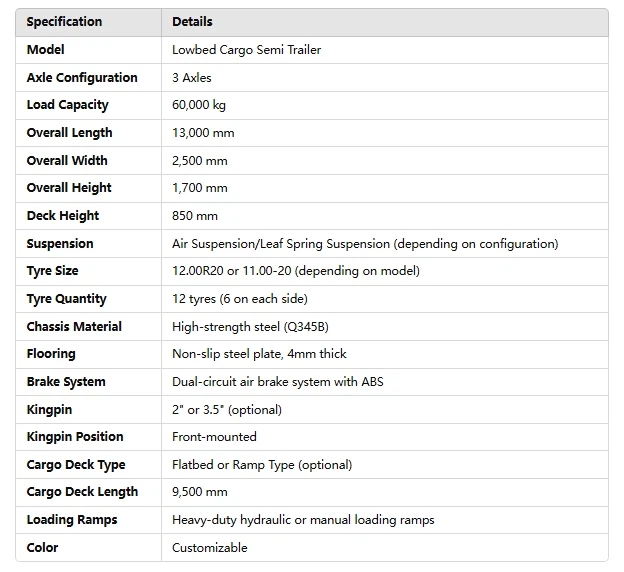
Task: Select the Axle Configuration label
Action: [x=82, y=78]
